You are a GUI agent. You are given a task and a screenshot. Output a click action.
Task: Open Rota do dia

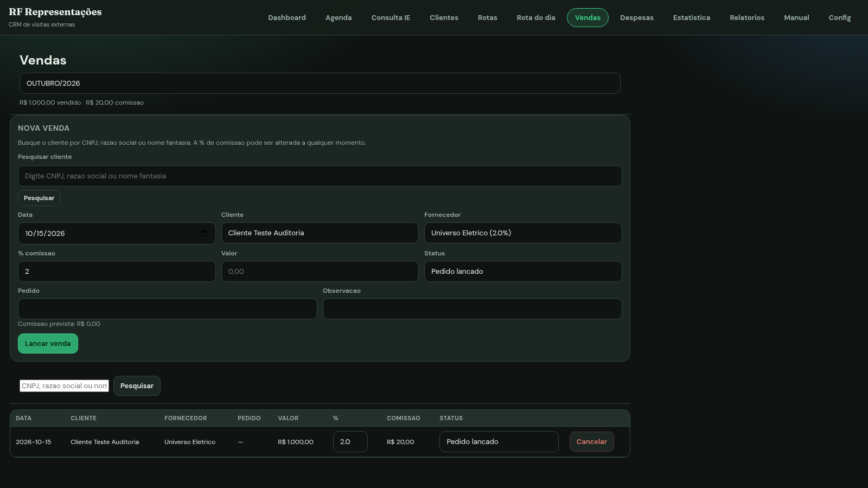click(x=536, y=18)
